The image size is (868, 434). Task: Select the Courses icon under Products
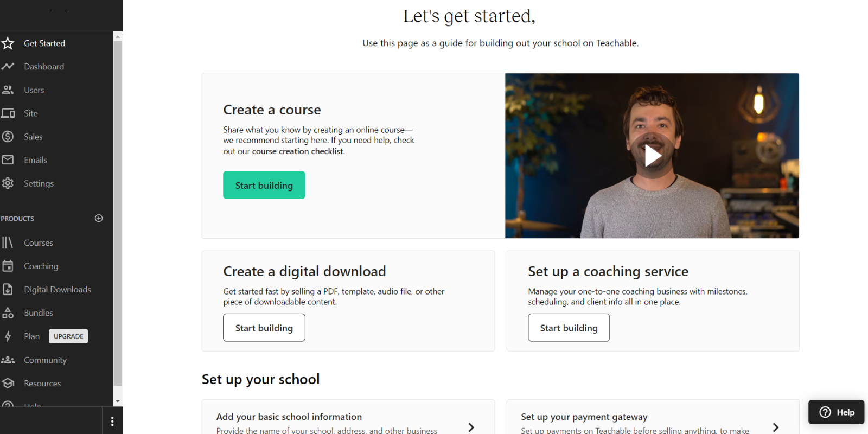click(x=8, y=242)
